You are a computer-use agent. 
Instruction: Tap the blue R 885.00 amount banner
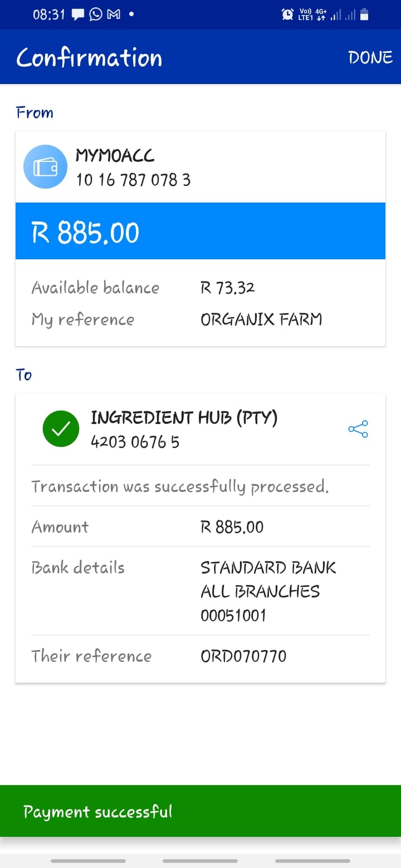coord(200,231)
